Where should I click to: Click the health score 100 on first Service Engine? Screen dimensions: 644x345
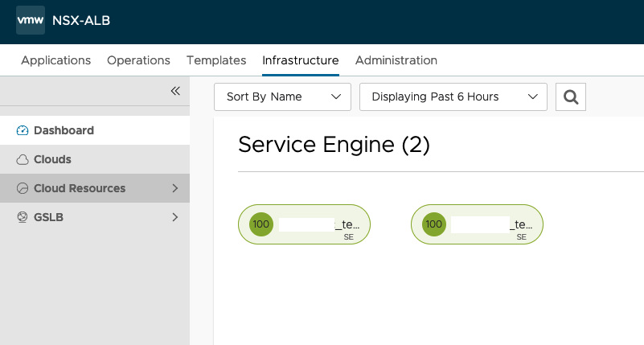click(x=260, y=224)
